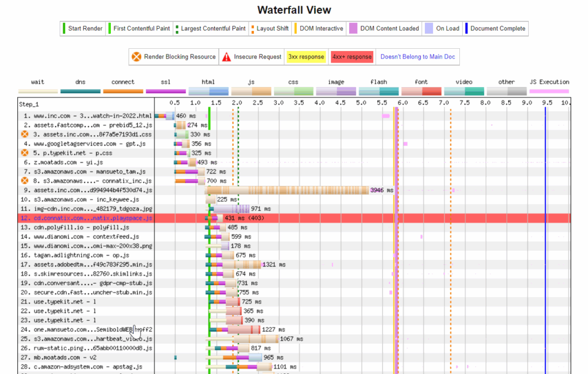The image size is (588, 374).
Task: Click the DOM Content Loaded magenta legend marker
Action: [353, 28]
